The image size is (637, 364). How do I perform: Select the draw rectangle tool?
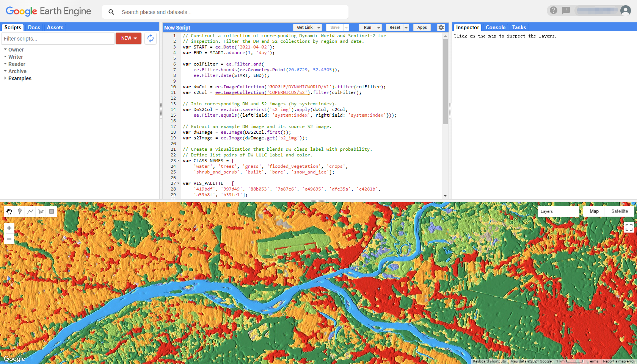click(52, 211)
